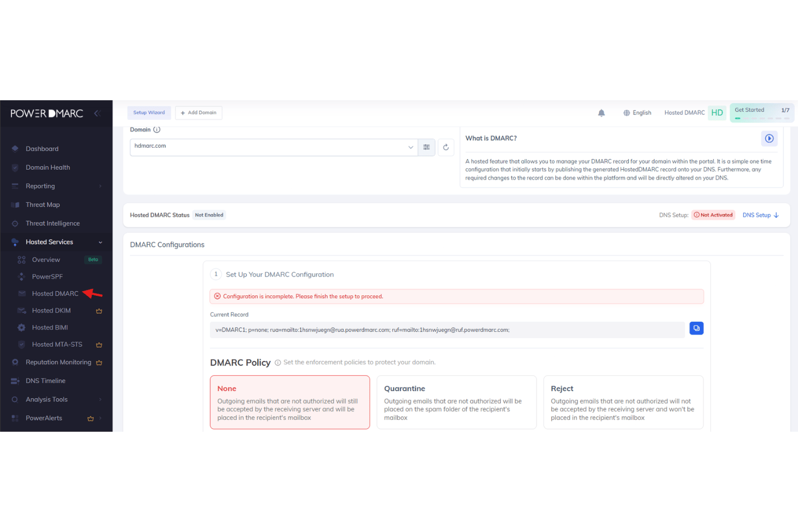
Task: Play the What is DMARC video
Action: [x=769, y=139]
